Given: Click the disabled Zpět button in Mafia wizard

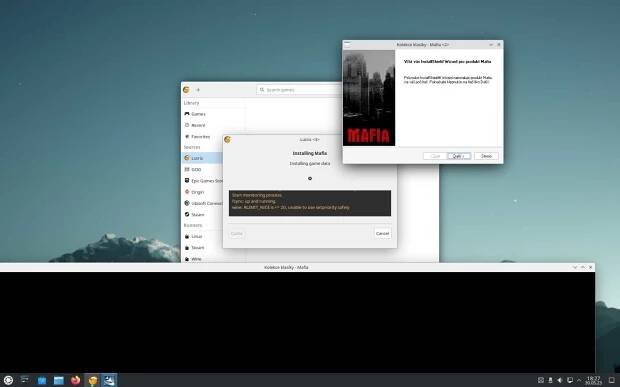Looking at the screenshot, I should point(435,156).
